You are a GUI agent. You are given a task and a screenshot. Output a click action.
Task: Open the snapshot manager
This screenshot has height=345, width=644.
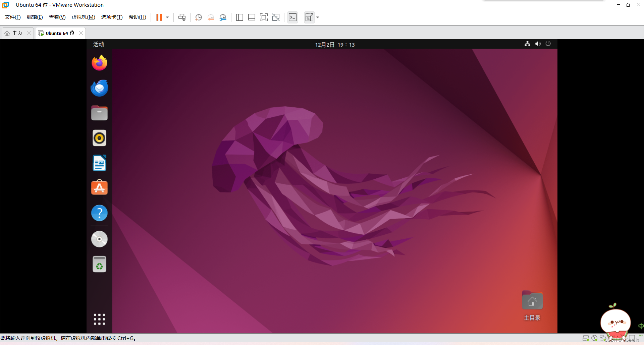tap(223, 17)
